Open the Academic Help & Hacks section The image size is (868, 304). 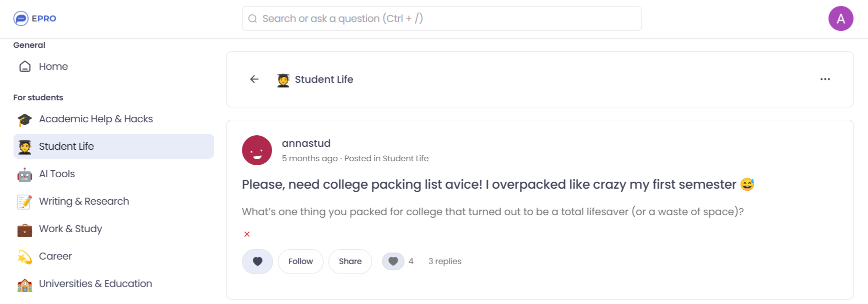[x=95, y=119]
